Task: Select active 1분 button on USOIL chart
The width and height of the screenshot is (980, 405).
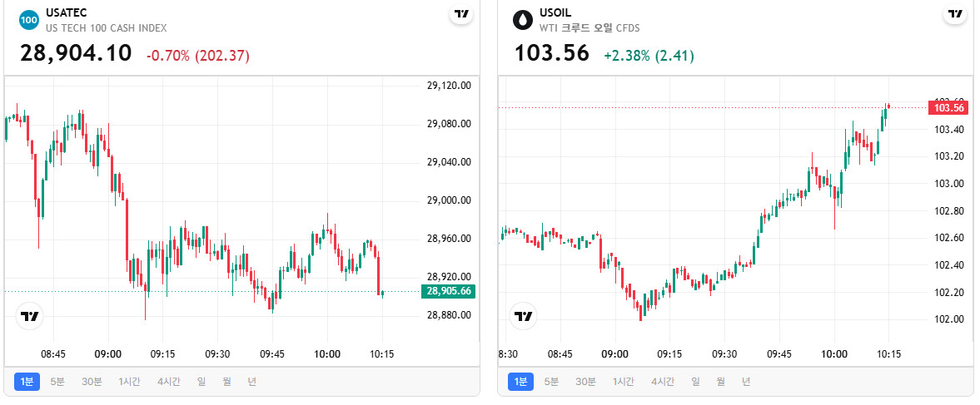Action: tap(520, 381)
